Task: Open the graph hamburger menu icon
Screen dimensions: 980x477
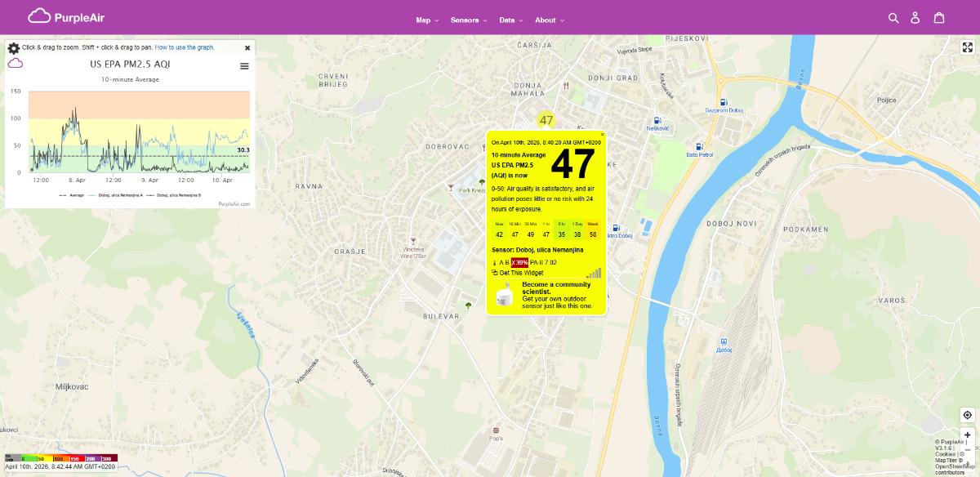Action: pyautogui.click(x=243, y=67)
